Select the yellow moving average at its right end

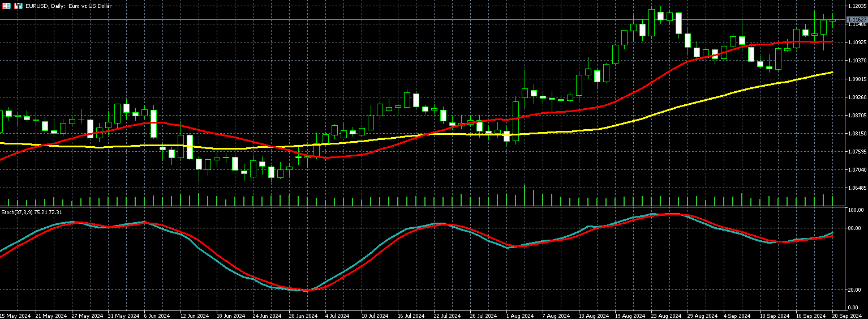(831, 73)
